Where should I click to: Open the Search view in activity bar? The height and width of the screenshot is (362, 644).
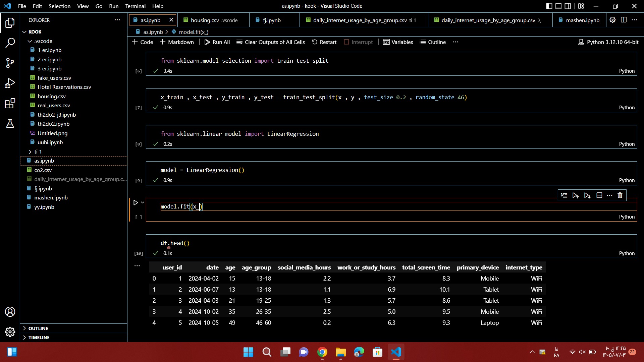(10, 43)
